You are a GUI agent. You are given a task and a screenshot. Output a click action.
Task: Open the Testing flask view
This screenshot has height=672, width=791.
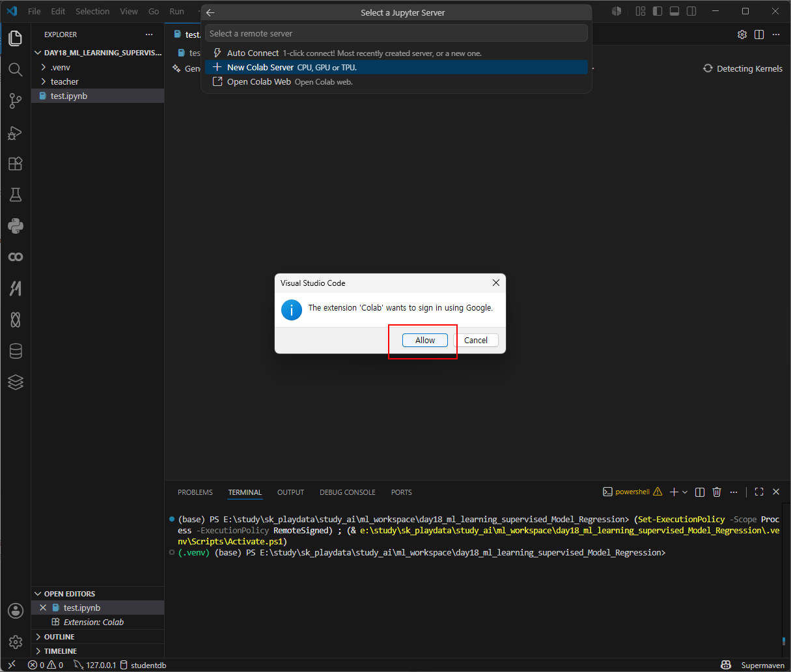coord(16,194)
